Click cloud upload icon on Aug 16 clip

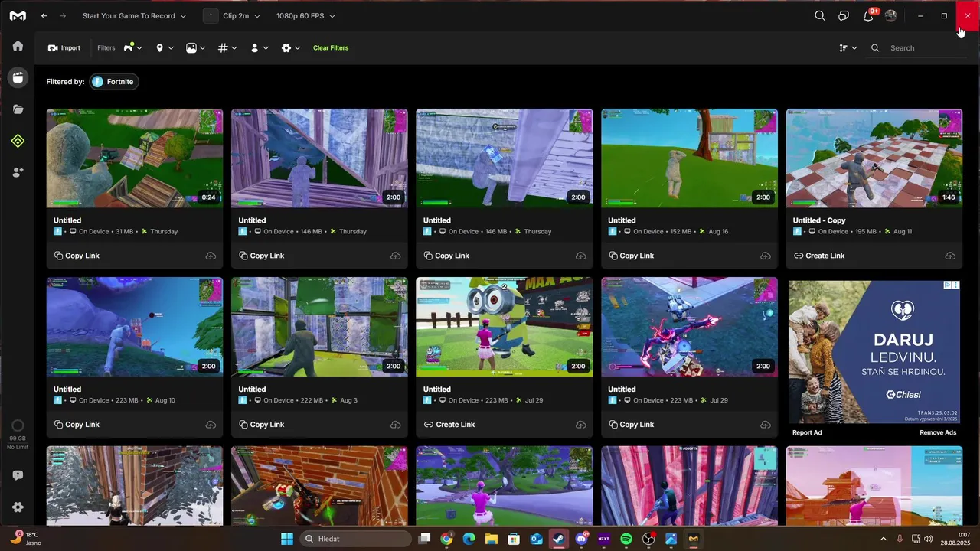pos(765,256)
